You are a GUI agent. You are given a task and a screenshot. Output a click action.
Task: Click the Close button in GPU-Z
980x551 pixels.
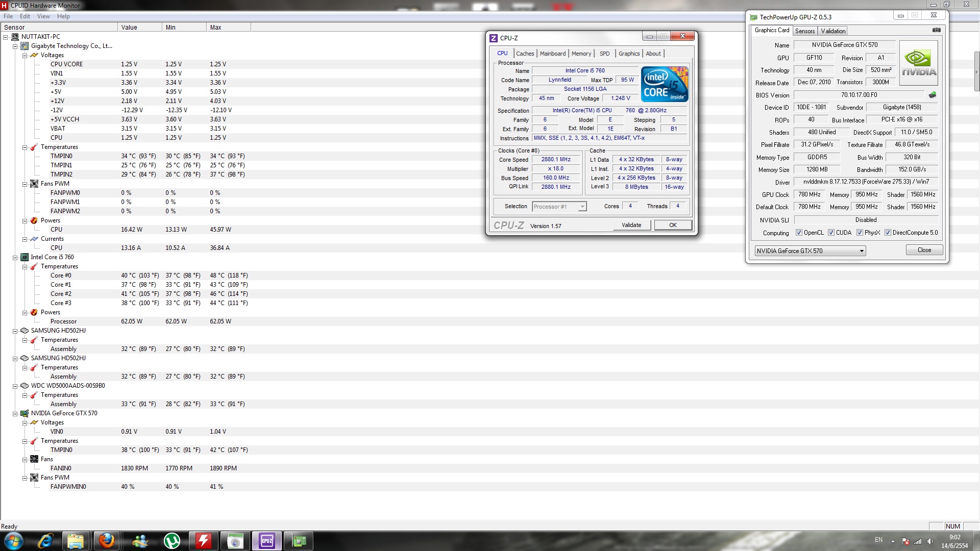[924, 250]
